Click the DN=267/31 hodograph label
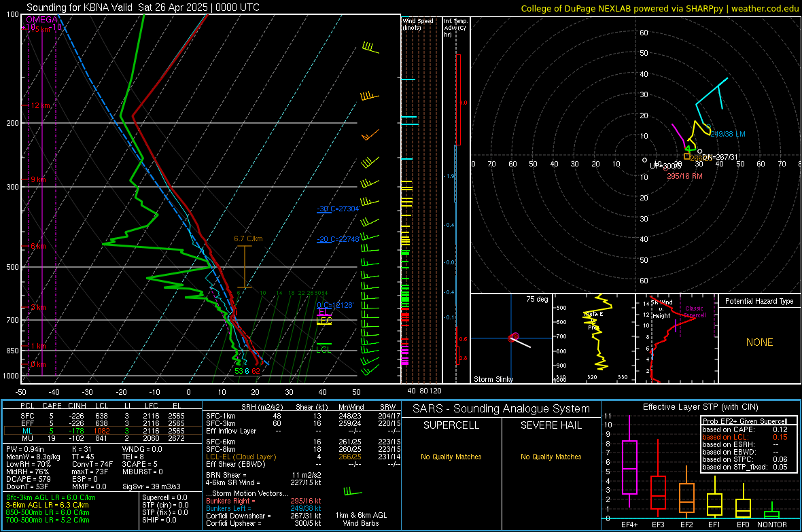This screenshot has height=532, width=802. (x=720, y=157)
